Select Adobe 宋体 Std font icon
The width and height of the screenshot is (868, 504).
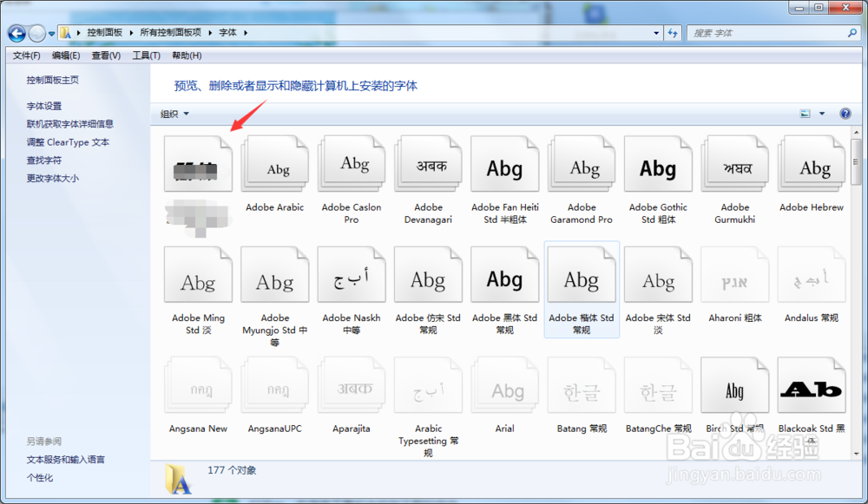[658, 275]
